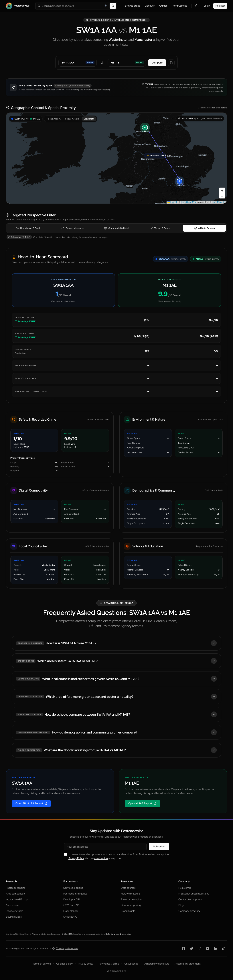Screen dimensions: 233x980
Task: Click the Area B postcode field
Action: [127, 63]
